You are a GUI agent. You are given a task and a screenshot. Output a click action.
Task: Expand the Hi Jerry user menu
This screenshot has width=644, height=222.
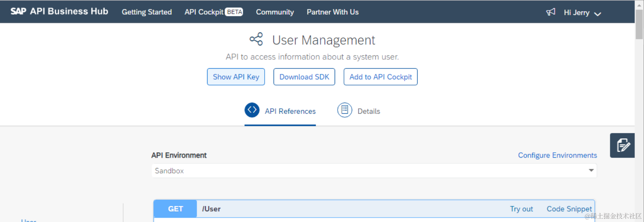[582, 13]
